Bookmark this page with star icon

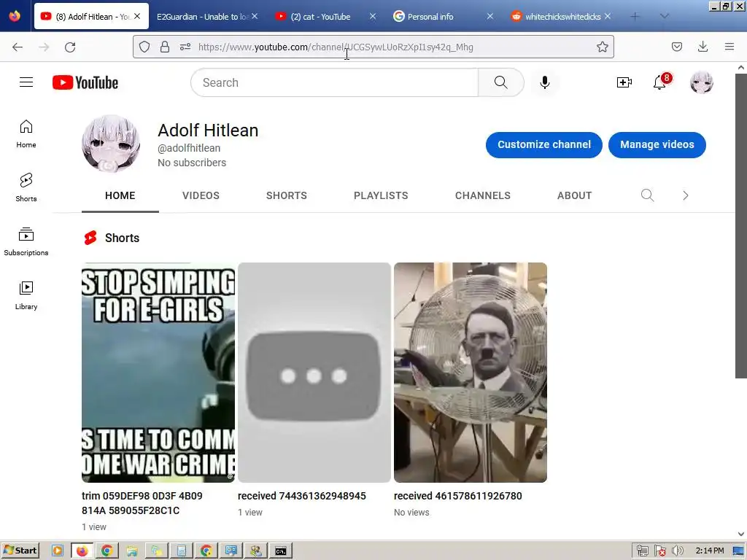pyautogui.click(x=602, y=47)
